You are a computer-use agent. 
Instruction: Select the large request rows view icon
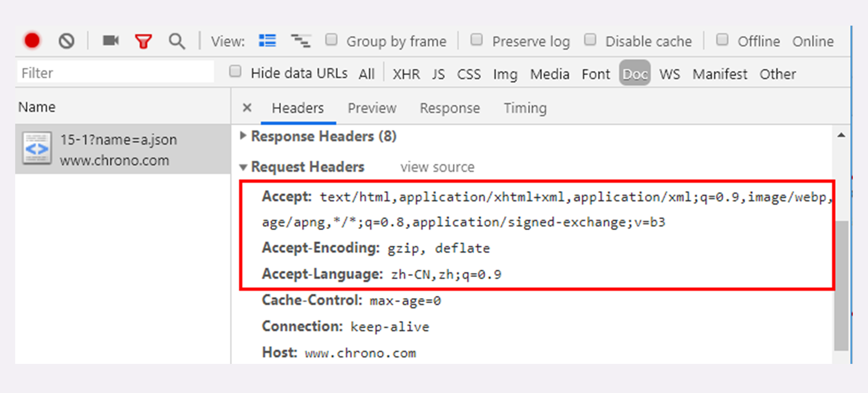coord(267,41)
